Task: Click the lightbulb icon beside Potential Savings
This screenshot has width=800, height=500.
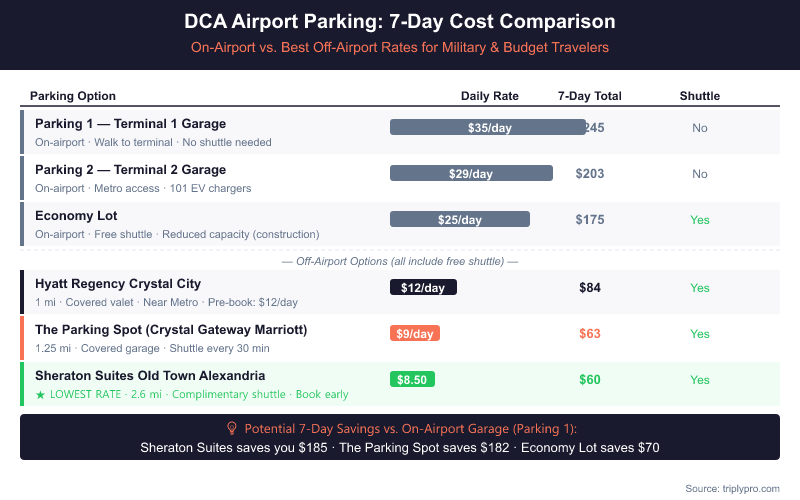Action: click(x=232, y=426)
